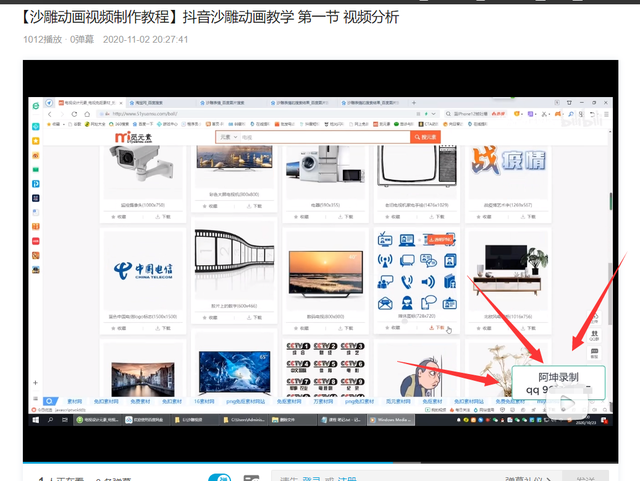Open the 战疫情 art text thumbnail

[x=508, y=160]
